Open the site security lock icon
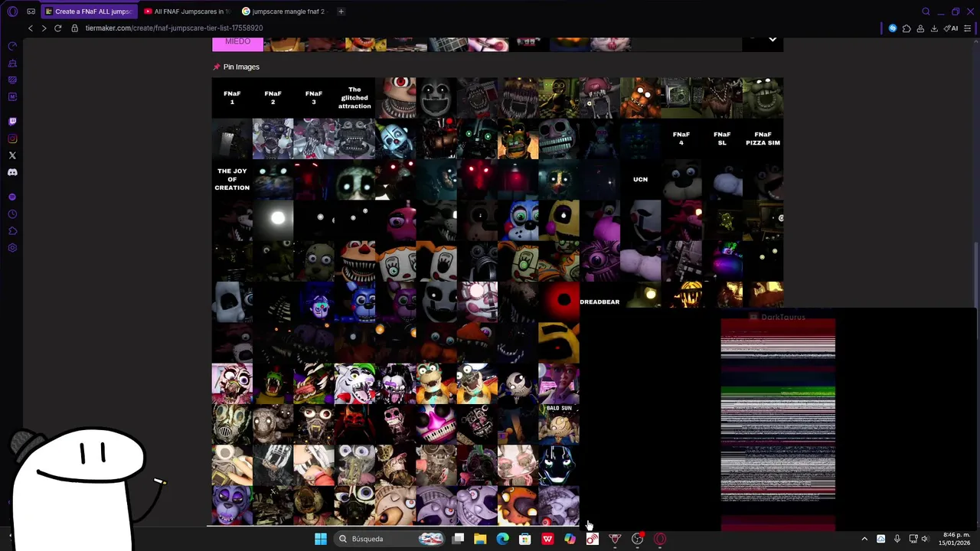The width and height of the screenshot is (980, 551). tap(74, 28)
